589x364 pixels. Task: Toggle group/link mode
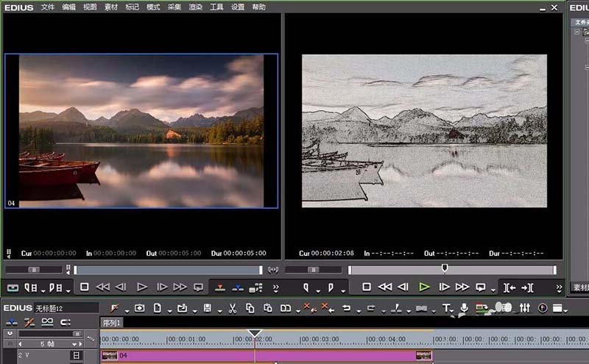pyautogui.click(x=47, y=322)
